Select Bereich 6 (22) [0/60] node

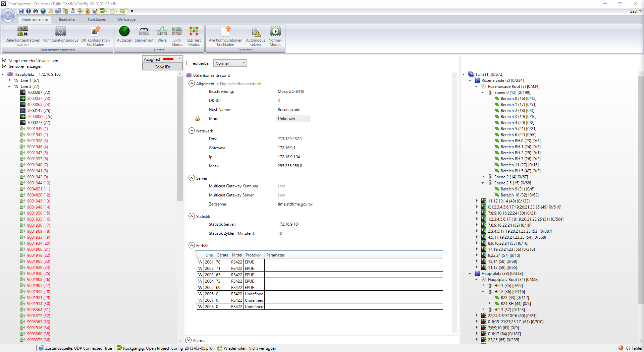tap(518, 134)
